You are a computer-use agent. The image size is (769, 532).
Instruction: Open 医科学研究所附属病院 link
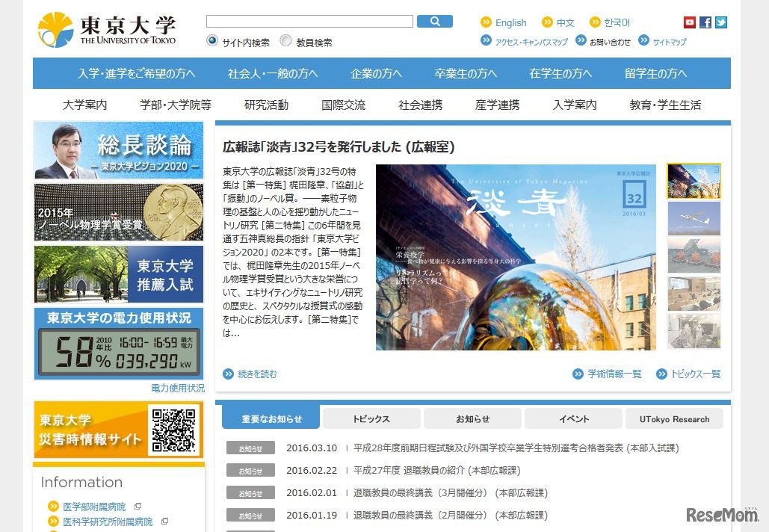pyautogui.click(x=108, y=522)
